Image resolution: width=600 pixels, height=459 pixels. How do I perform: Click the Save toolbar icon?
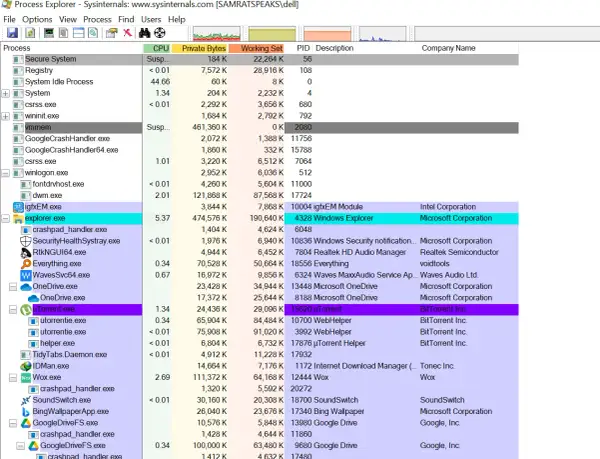(x=12, y=33)
